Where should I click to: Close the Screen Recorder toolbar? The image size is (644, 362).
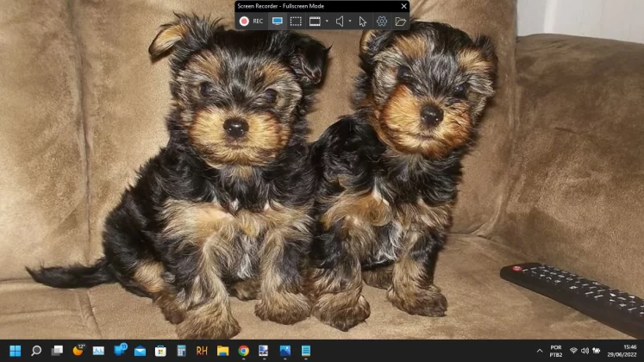tap(403, 6)
